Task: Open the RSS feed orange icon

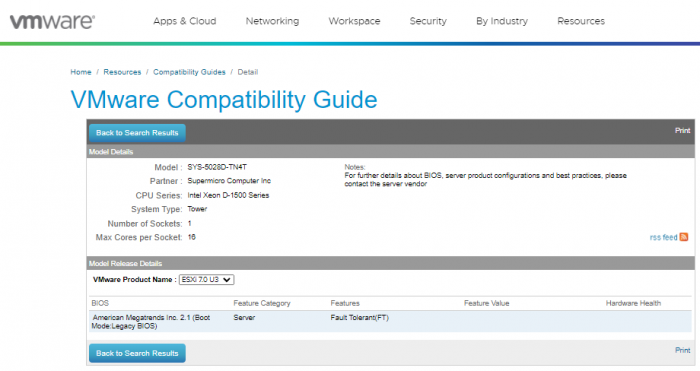Action: pos(683,237)
